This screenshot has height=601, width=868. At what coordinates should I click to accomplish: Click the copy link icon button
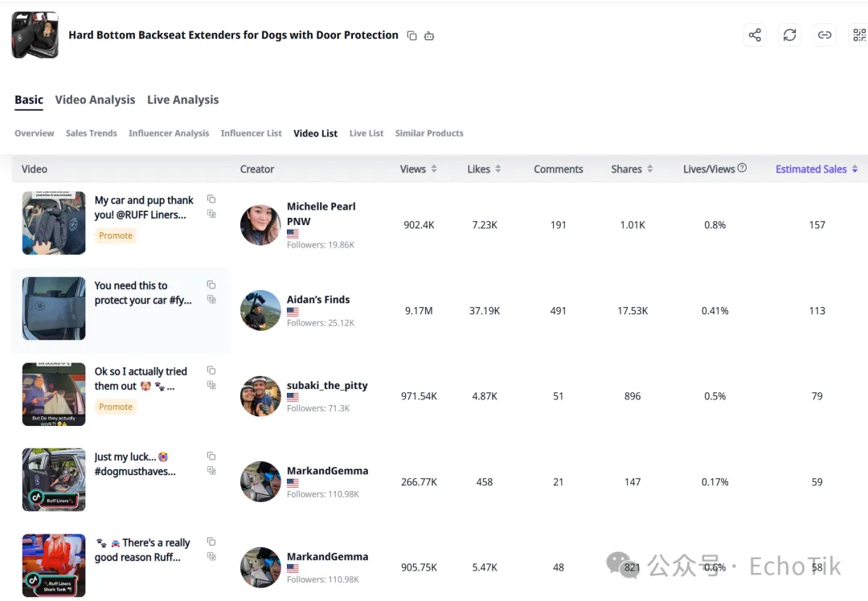[x=825, y=35]
